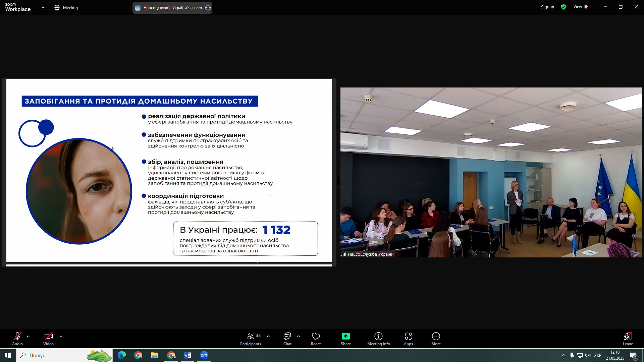Open Meeting info
Image resolution: width=644 pixels, height=362 pixels.
coord(378,337)
